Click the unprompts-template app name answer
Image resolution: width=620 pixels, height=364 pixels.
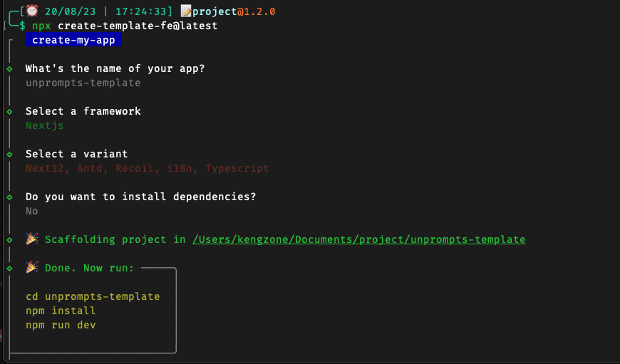click(83, 83)
